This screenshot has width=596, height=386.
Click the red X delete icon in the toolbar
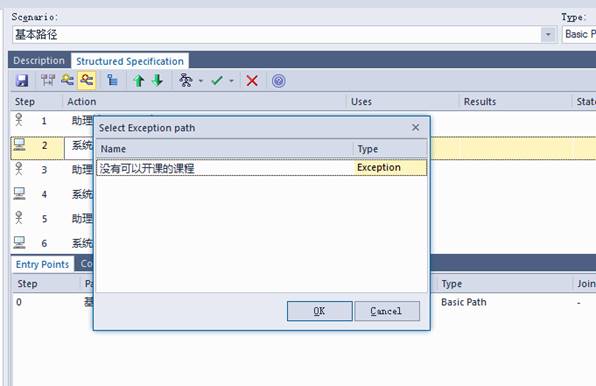(x=252, y=81)
